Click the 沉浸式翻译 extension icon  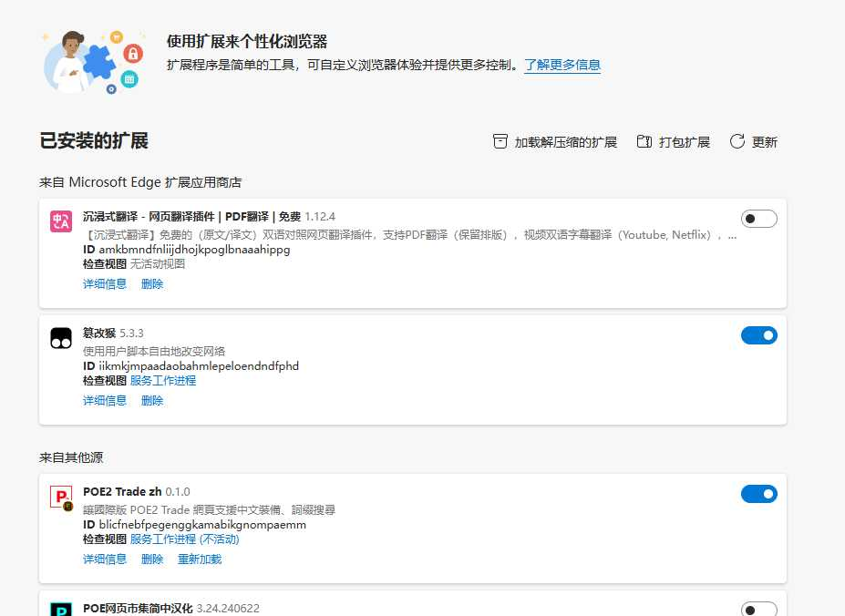(61, 221)
